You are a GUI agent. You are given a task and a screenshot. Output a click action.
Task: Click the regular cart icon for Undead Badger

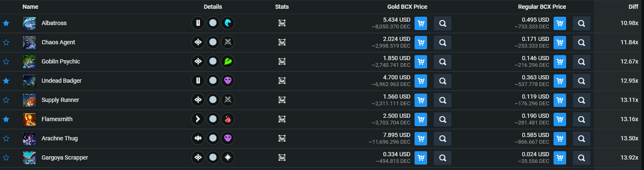[x=560, y=81]
